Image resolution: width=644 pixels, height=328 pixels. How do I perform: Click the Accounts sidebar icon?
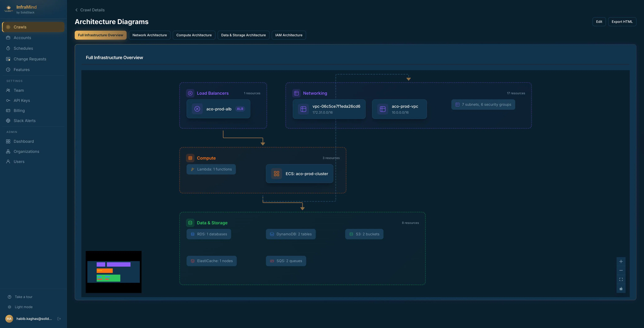[8, 38]
